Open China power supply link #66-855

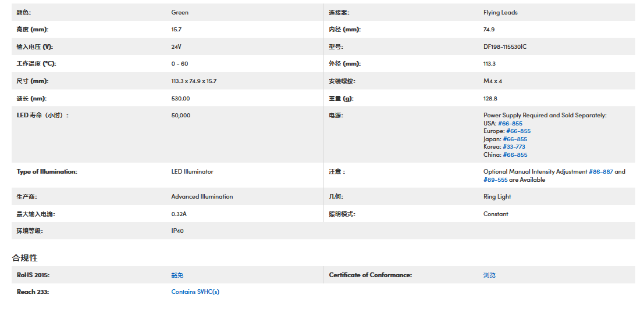(x=514, y=155)
